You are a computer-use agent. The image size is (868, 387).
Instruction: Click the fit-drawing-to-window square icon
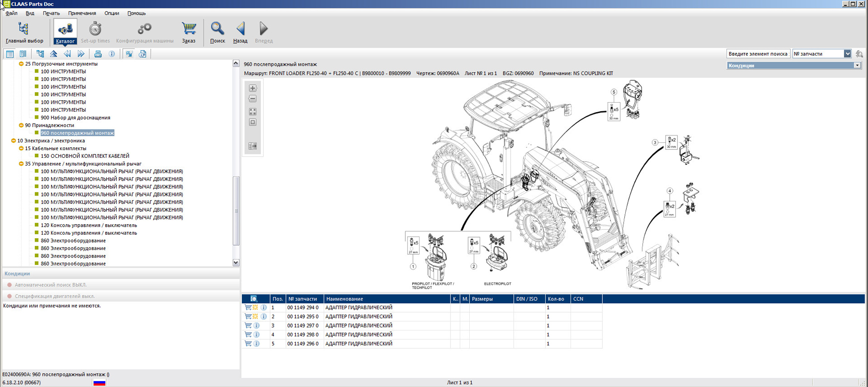(x=253, y=123)
